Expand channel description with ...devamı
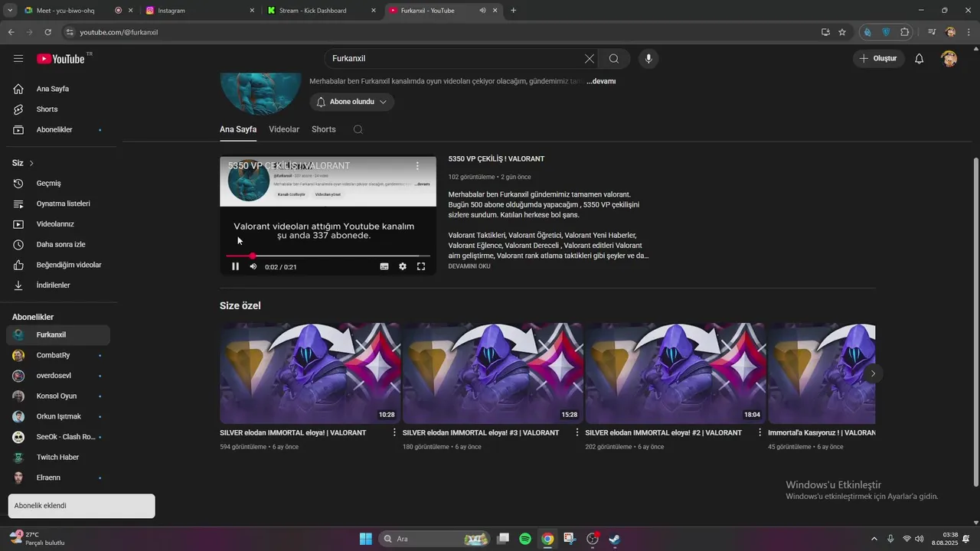980x551 pixels. pyautogui.click(x=601, y=81)
